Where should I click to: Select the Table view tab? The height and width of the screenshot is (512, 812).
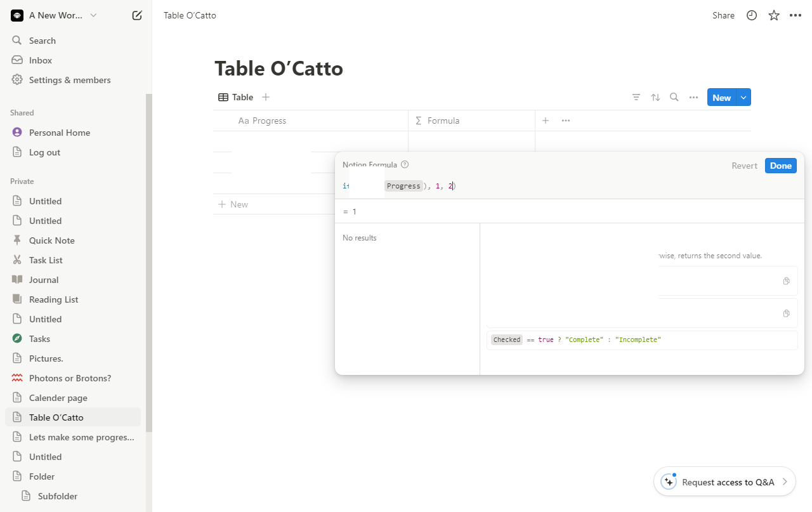click(235, 97)
